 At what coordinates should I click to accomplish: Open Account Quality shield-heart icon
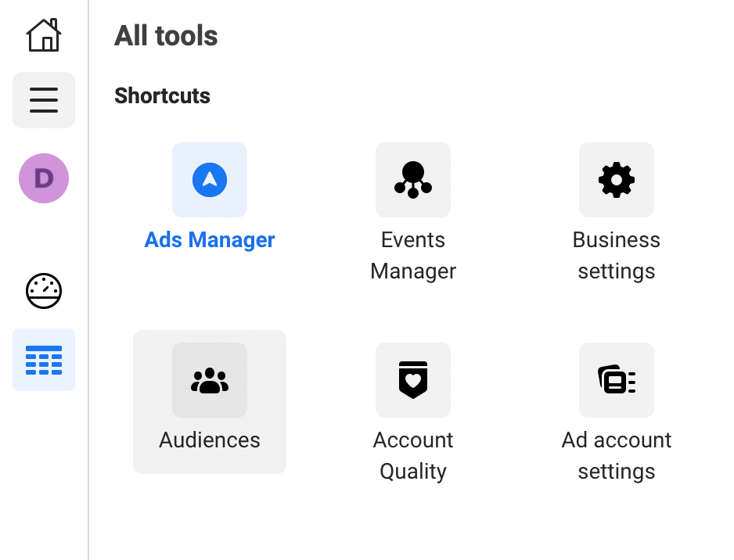tap(413, 380)
